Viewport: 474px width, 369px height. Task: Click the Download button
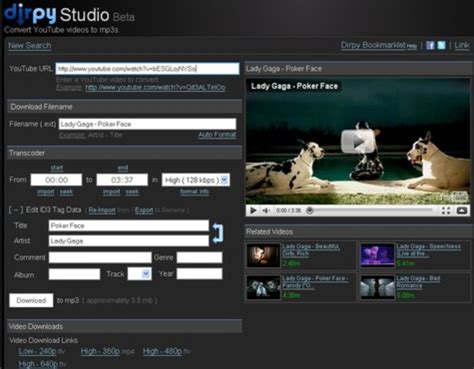[x=31, y=300]
